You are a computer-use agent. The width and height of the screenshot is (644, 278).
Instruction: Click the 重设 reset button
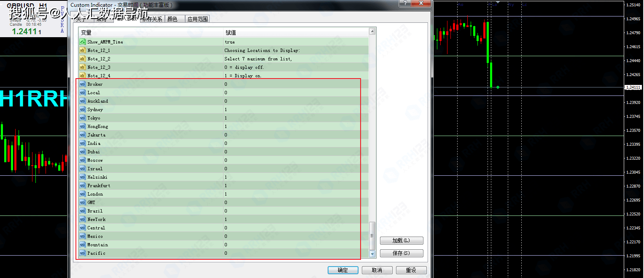coord(411,270)
